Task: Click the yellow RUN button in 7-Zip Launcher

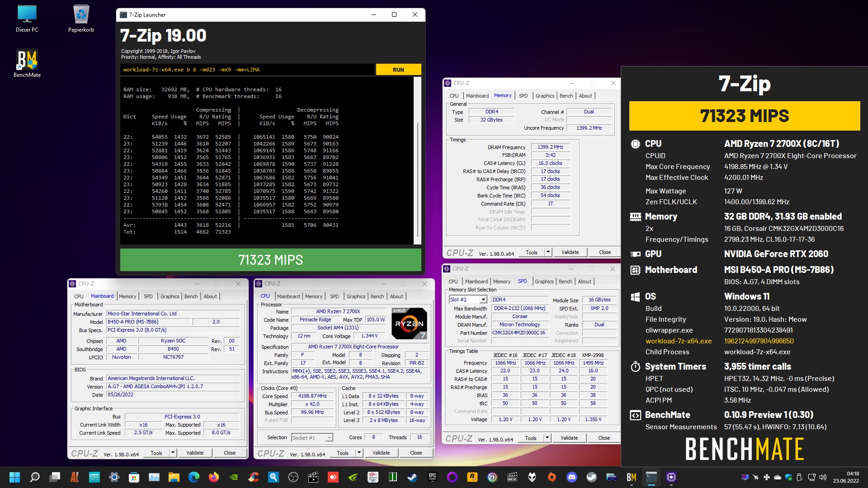Action: 398,70
